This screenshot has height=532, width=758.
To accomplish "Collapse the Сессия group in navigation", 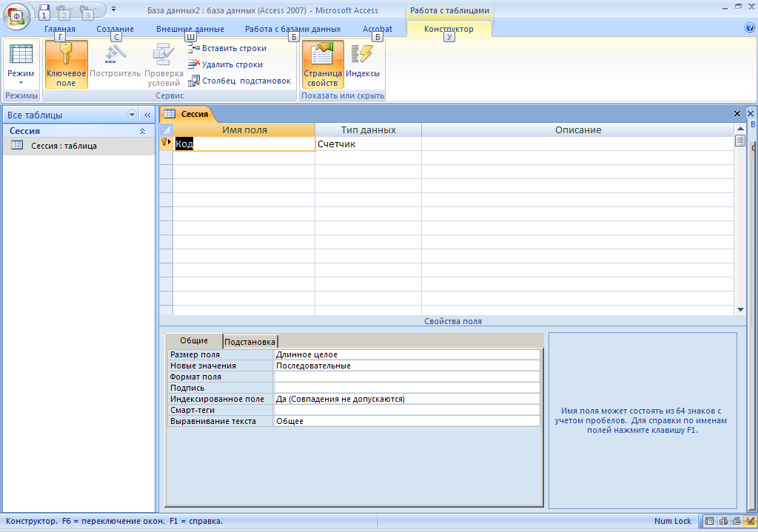I will (x=142, y=131).
